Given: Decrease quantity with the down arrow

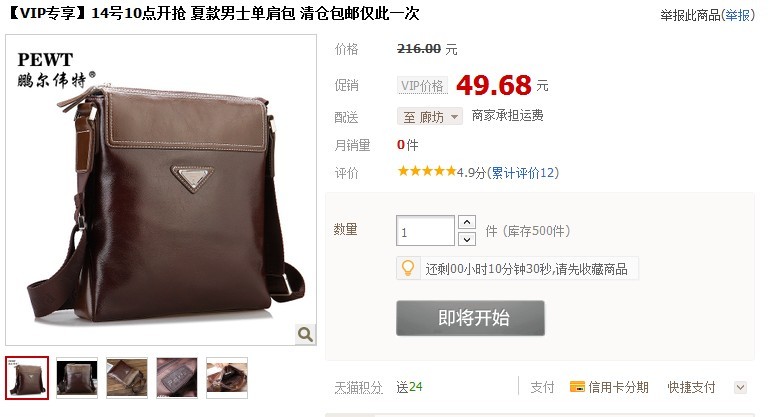Looking at the screenshot, I should [467, 239].
